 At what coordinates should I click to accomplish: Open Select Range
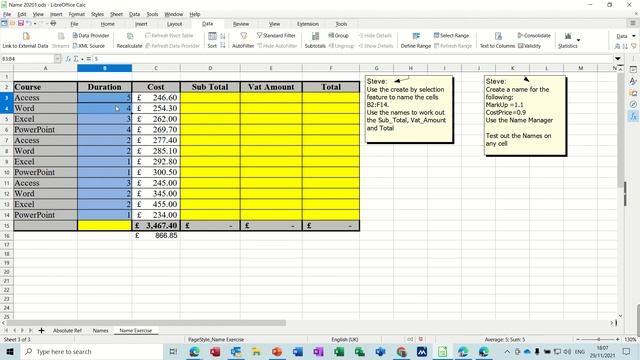pyautogui.click(x=451, y=36)
